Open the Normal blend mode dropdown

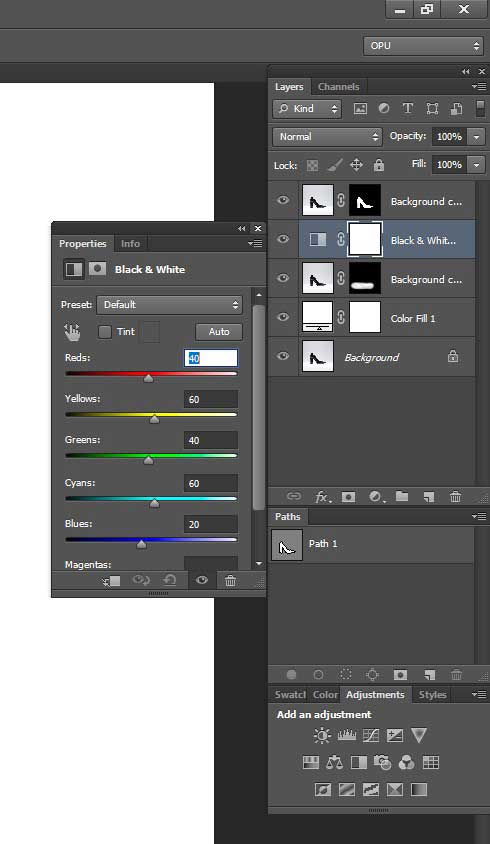[x=327, y=137]
